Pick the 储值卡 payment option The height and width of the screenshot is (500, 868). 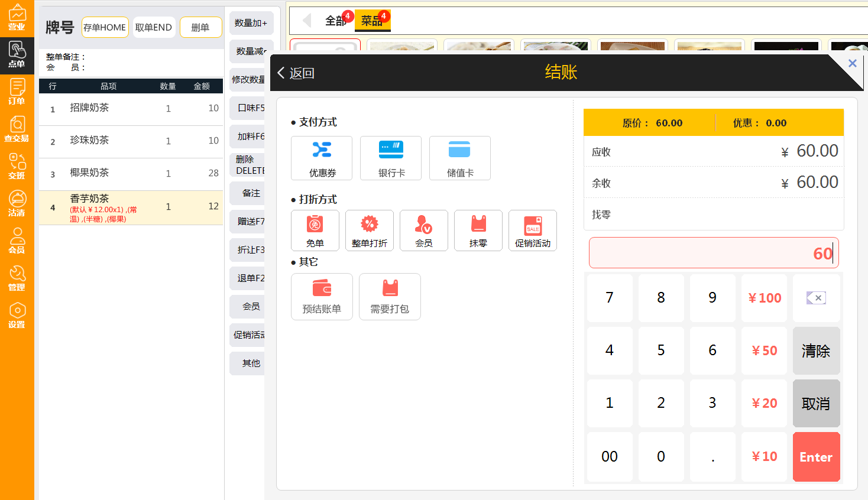coord(459,158)
